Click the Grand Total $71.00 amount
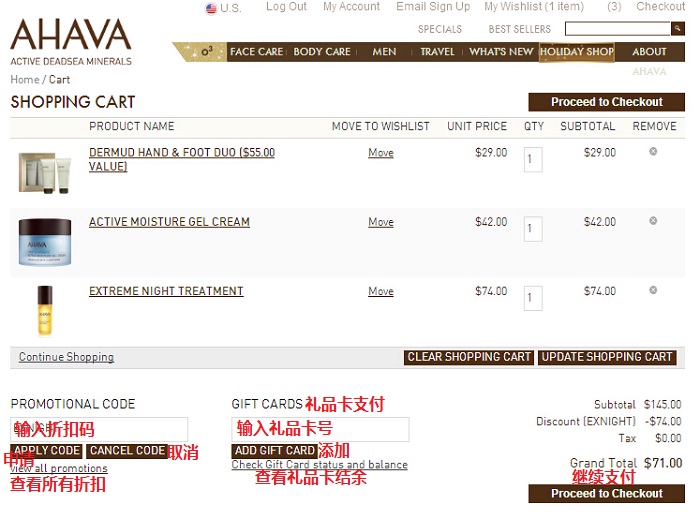The width and height of the screenshot is (700, 519). coord(663,463)
